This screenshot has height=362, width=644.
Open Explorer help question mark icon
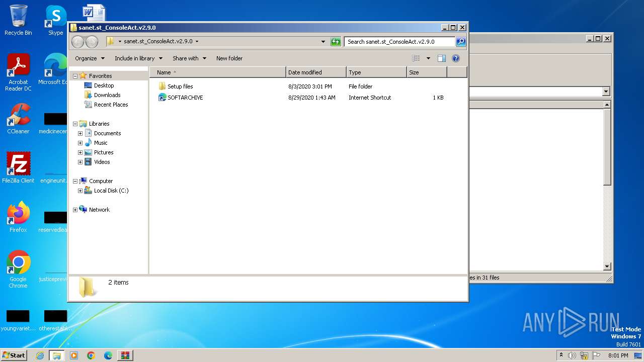[x=456, y=58]
